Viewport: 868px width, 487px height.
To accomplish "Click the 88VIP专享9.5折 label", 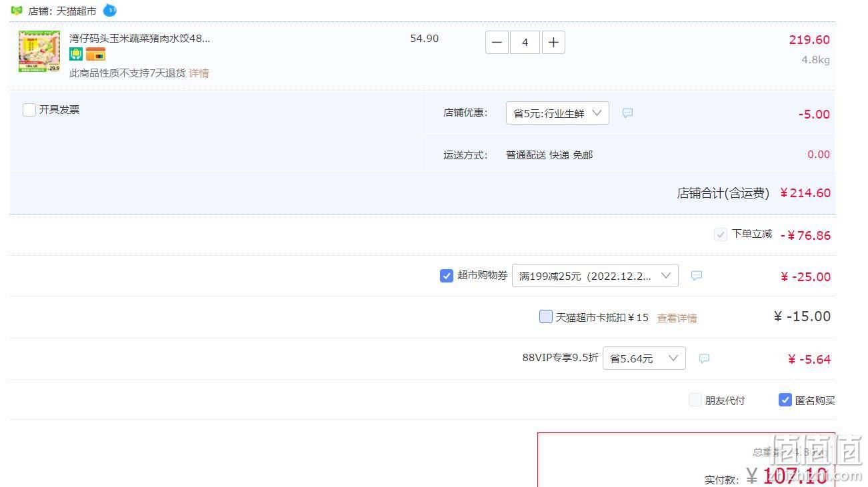I will (560, 358).
